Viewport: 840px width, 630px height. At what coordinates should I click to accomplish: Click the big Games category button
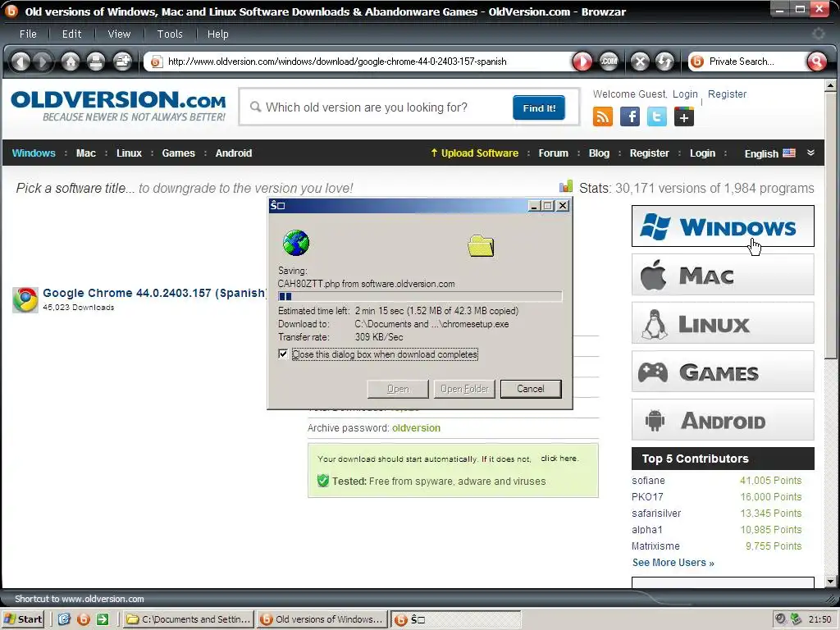point(723,372)
